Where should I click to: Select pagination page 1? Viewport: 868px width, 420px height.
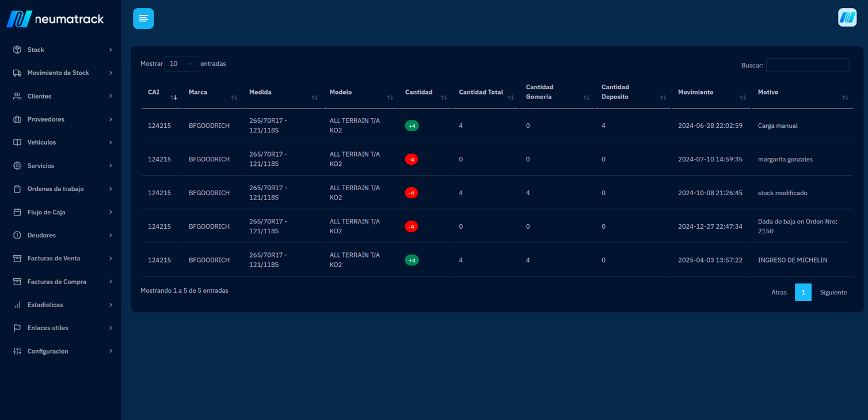pyautogui.click(x=803, y=292)
